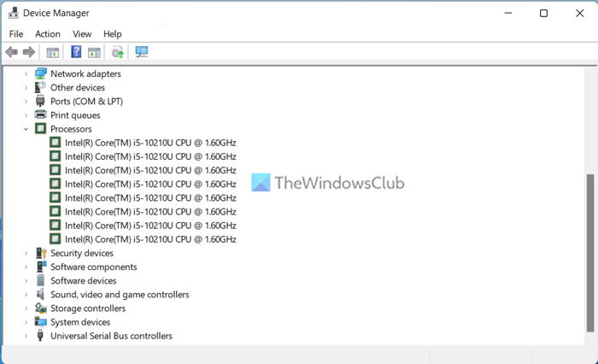Click the Processors category chip icon
This screenshot has width=598, height=364.
tap(40, 128)
